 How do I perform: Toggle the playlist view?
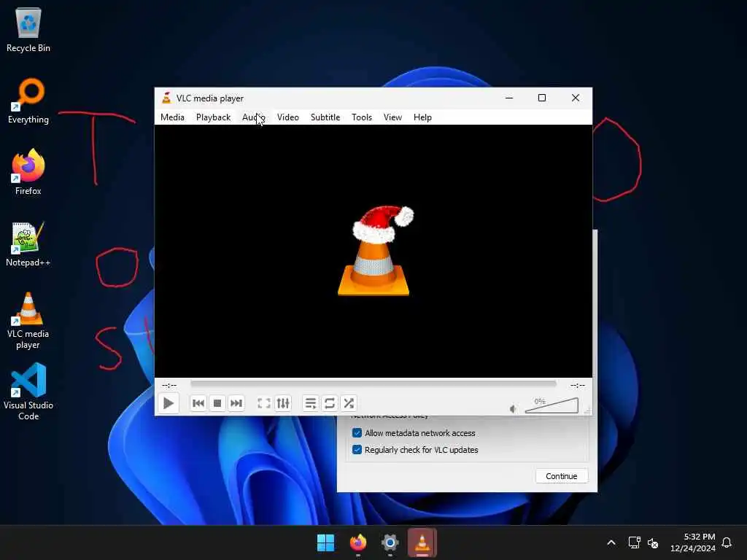[311, 403]
